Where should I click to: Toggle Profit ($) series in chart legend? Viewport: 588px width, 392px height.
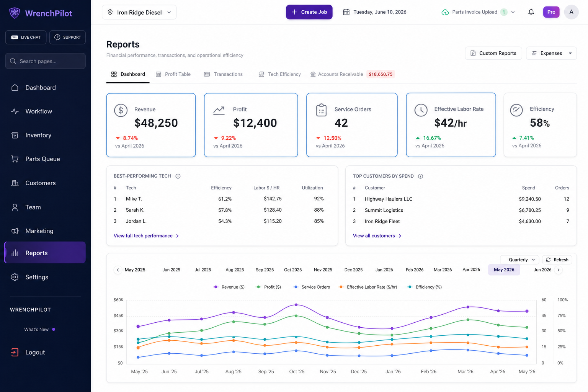pos(268,287)
